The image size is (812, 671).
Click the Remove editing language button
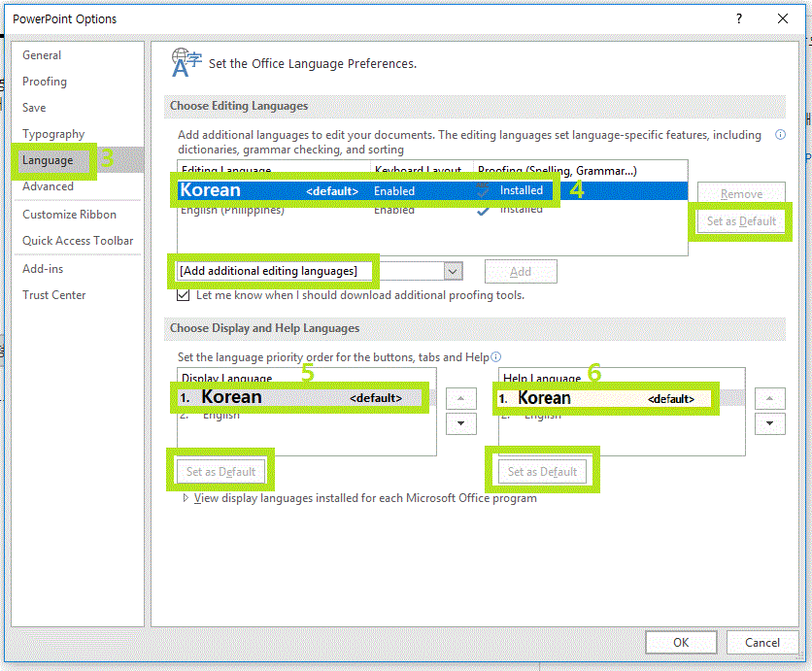[741, 193]
